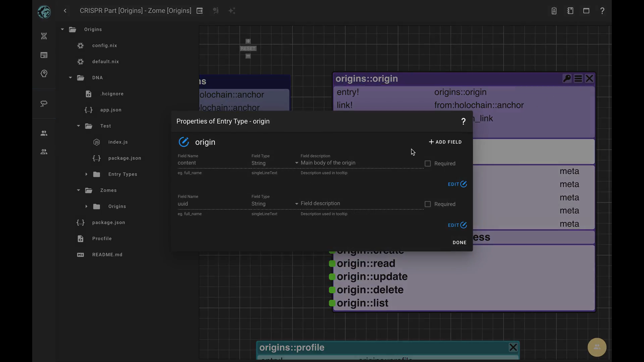The height and width of the screenshot is (362, 644).
Task: Check Required for the uuid field
Action: [428, 204]
